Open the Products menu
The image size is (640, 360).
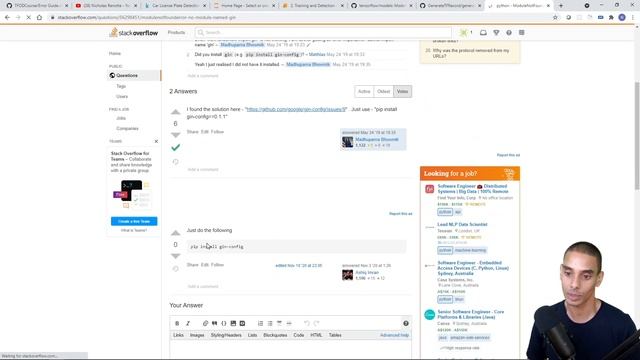tap(176, 32)
